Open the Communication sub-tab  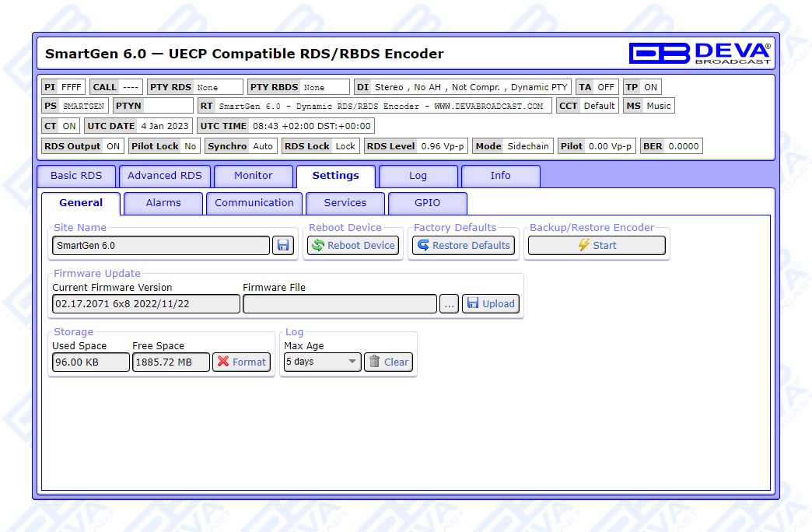[x=254, y=203]
